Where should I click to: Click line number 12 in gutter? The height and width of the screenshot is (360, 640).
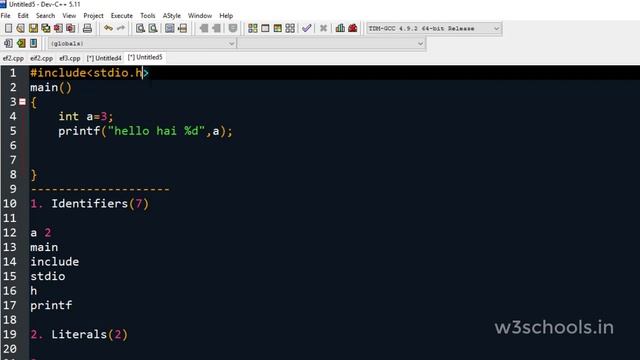click(x=10, y=233)
